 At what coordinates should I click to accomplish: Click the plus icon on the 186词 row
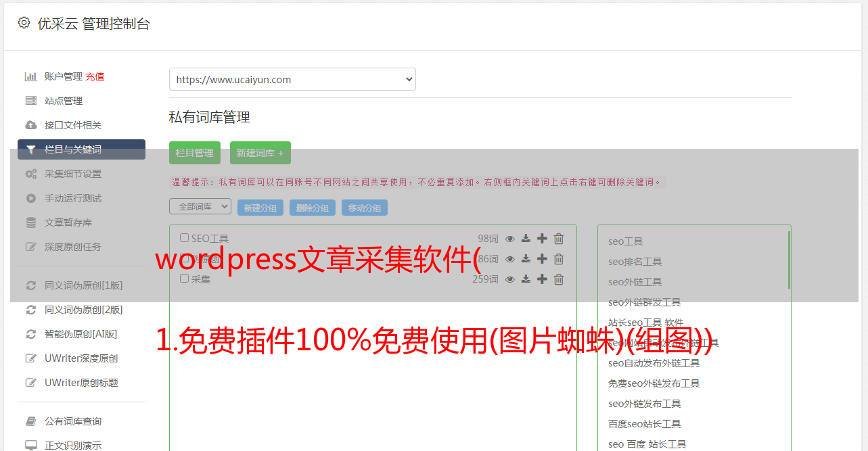[542, 259]
